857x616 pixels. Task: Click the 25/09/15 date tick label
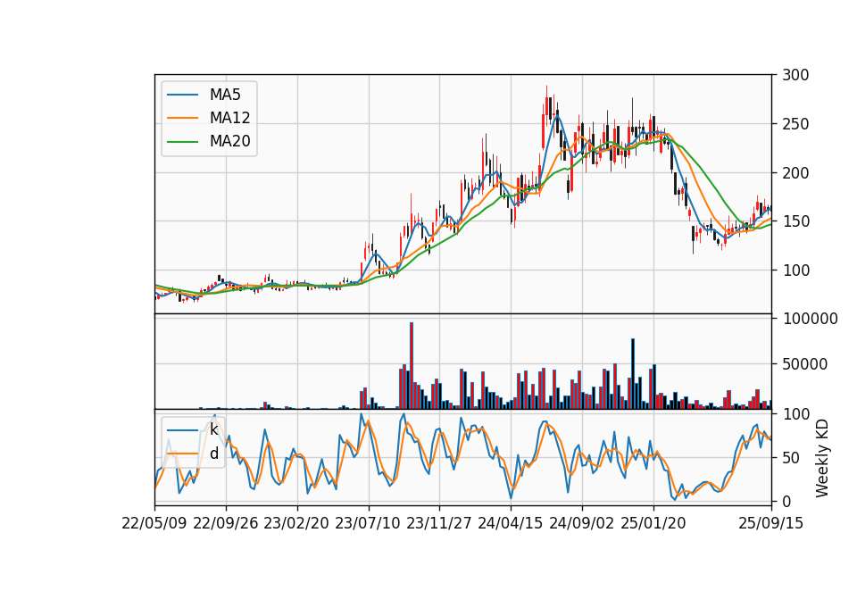pyautogui.click(x=771, y=523)
